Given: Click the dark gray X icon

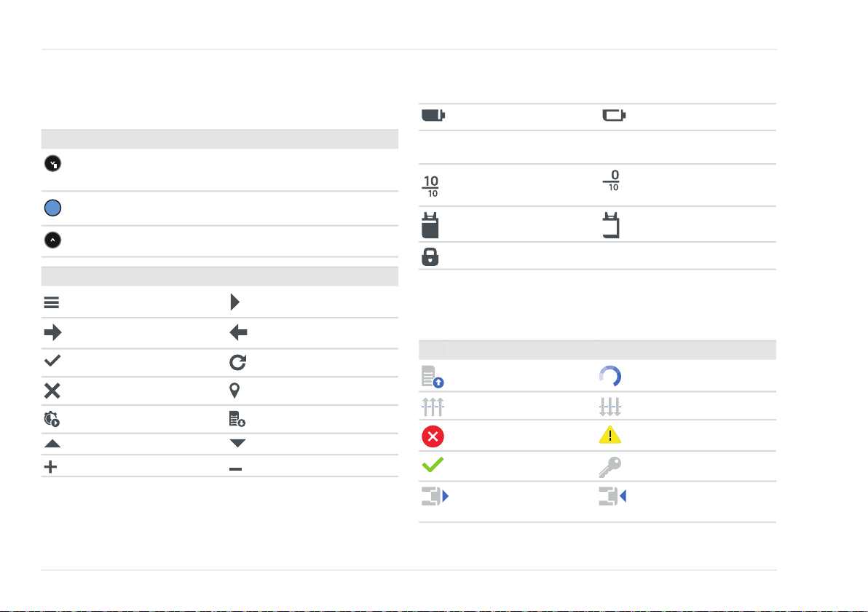Looking at the screenshot, I should click(52, 391).
